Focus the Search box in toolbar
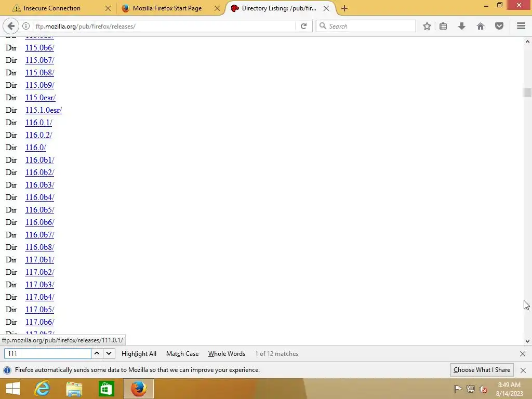This screenshot has height=399, width=532. (x=366, y=26)
